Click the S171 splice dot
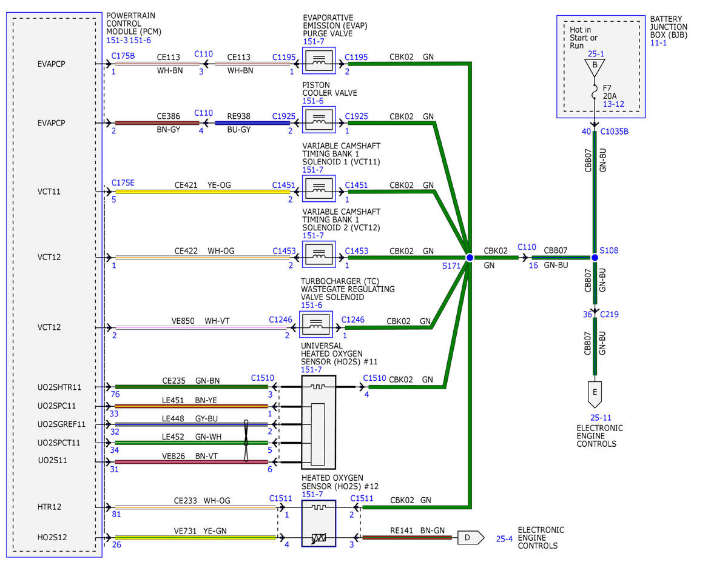This screenshot has height=562, width=728. pos(469,258)
